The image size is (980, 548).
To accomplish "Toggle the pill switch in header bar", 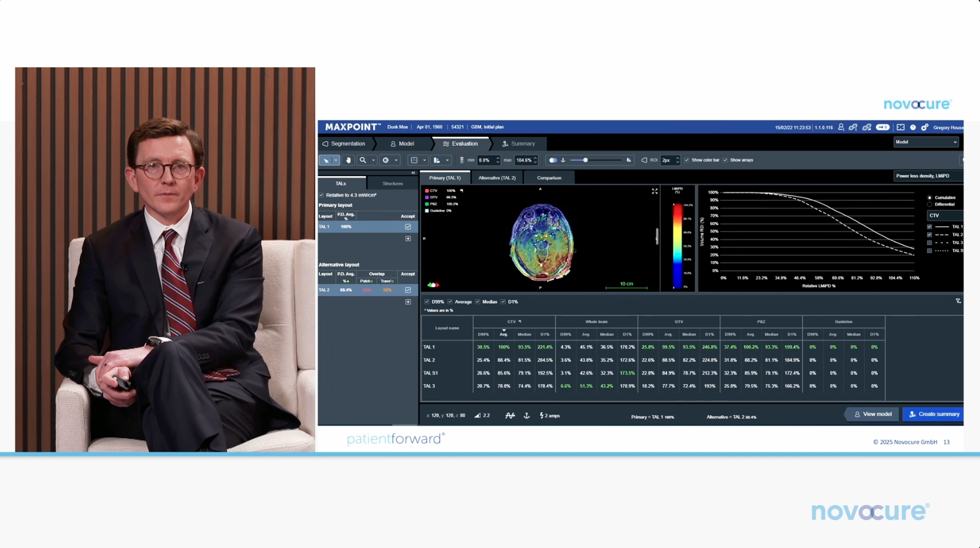I will [x=883, y=127].
